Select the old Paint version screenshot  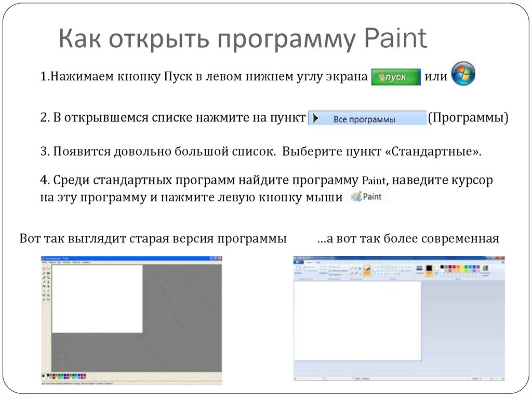coord(131,320)
